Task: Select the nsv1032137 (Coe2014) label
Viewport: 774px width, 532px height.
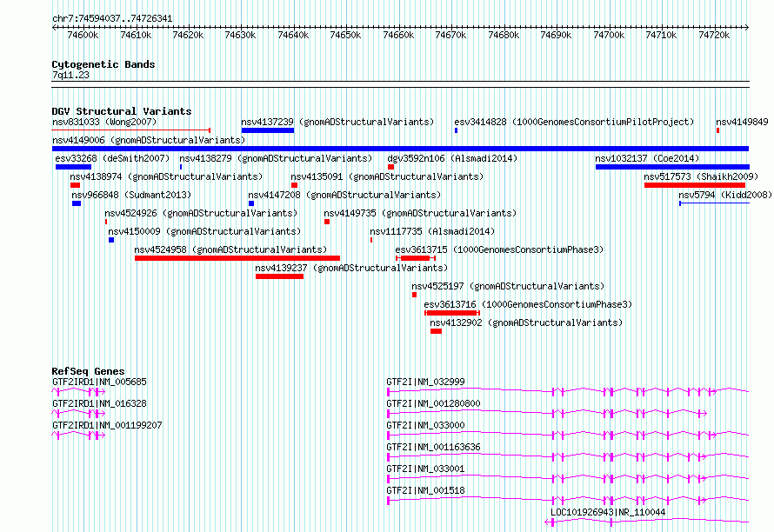Action: (647, 158)
